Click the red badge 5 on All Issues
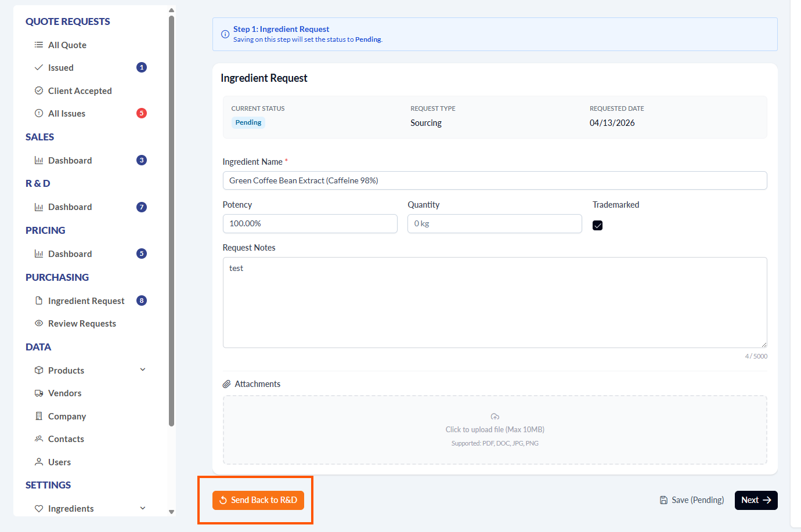The height and width of the screenshot is (532, 801). tap(142, 113)
